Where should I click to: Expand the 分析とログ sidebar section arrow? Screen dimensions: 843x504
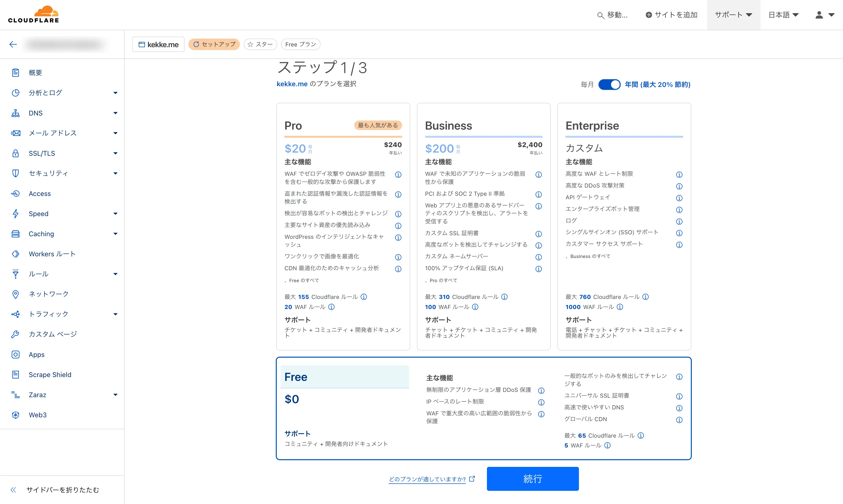coord(115,93)
